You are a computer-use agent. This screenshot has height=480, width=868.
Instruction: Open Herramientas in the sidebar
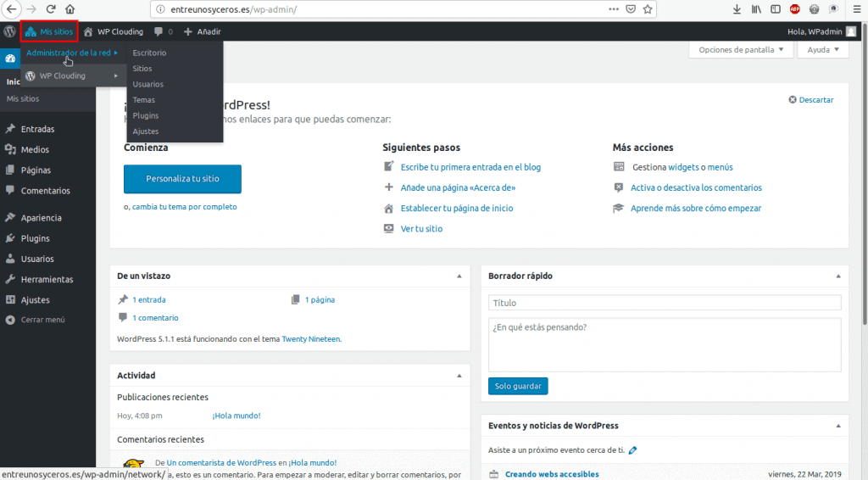47,279
